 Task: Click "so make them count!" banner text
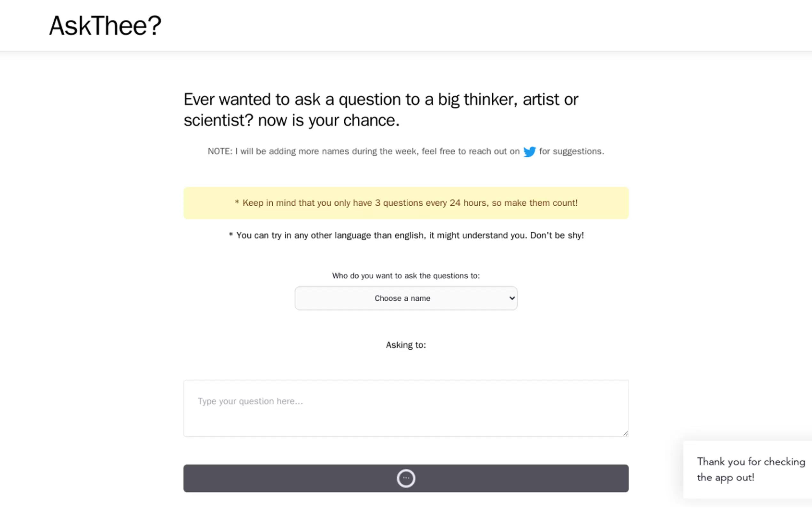pos(535,203)
